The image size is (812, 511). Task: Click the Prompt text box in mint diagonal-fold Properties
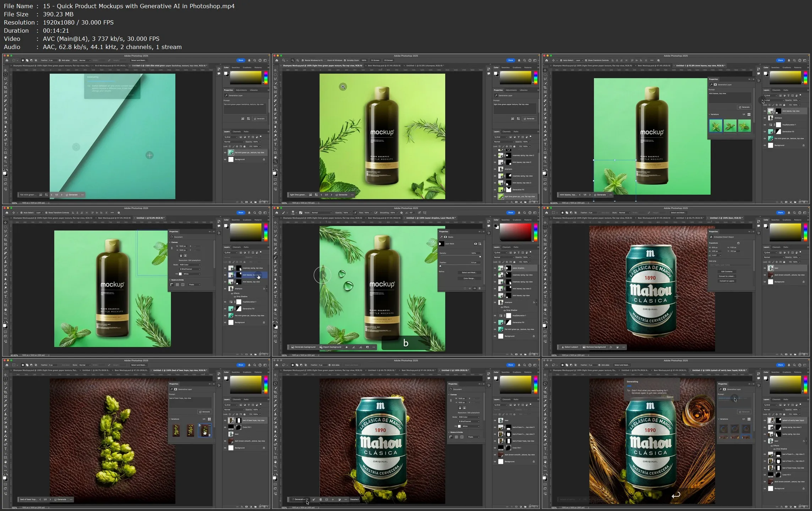click(x=245, y=108)
